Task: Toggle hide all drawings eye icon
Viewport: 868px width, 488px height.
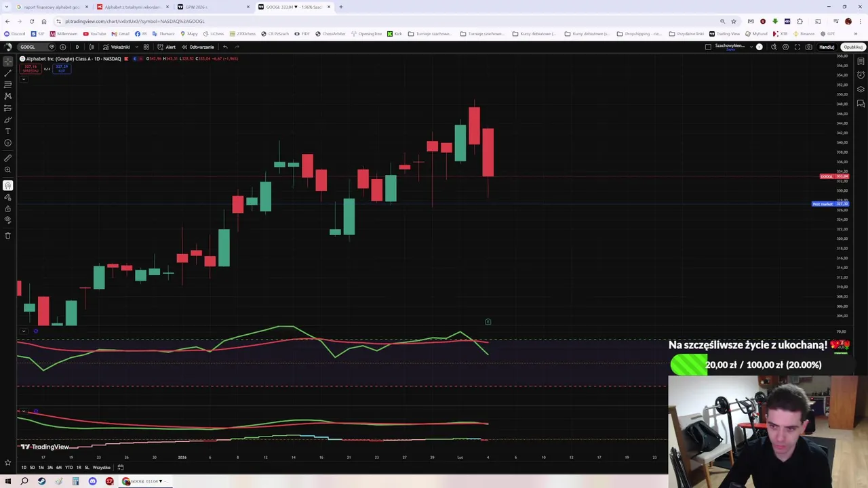Action: pos(8,220)
